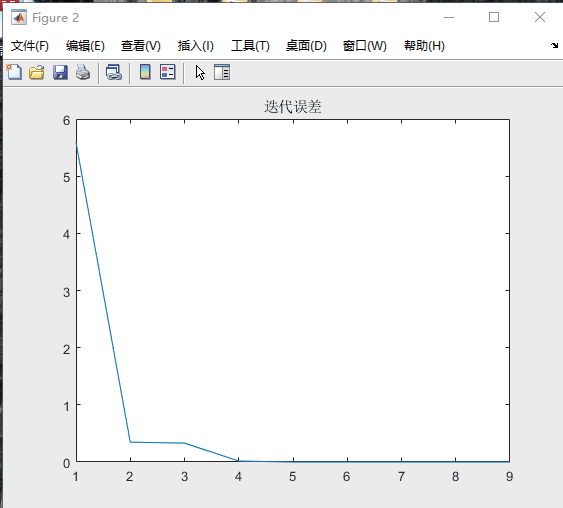This screenshot has height=508, width=563.
Task: Open the 帮助(H) menu
Action: 424,46
